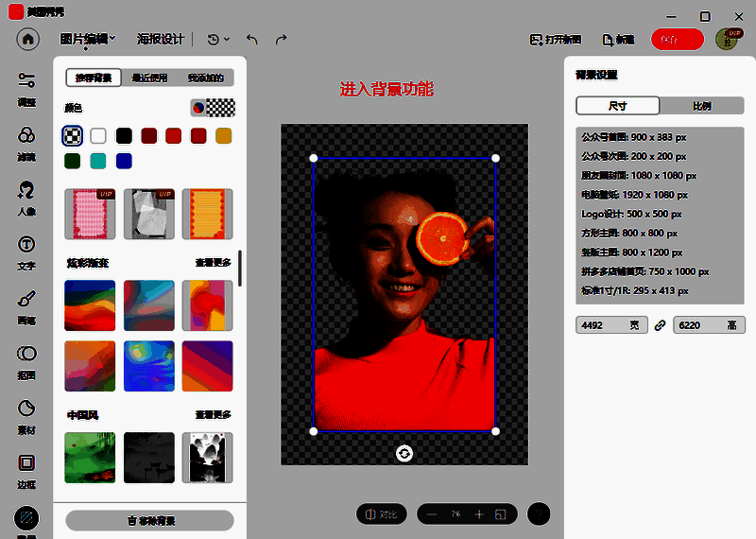Toggle the width-height aspect ratio lock
This screenshot has width=756, height=539.
pyautogui.click(x=661, y=325)
